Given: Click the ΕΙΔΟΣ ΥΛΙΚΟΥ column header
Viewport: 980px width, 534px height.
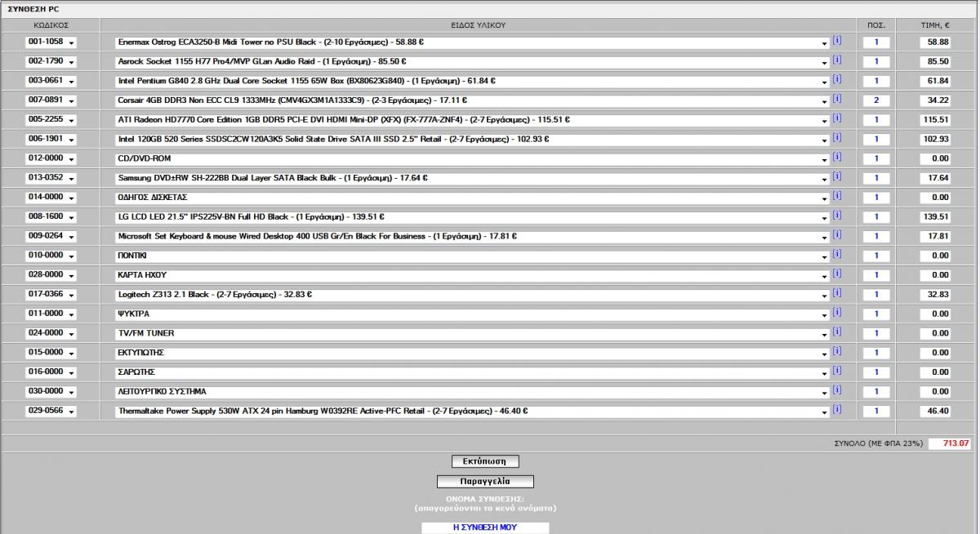Looking at the screenshot, I should 479,25.
